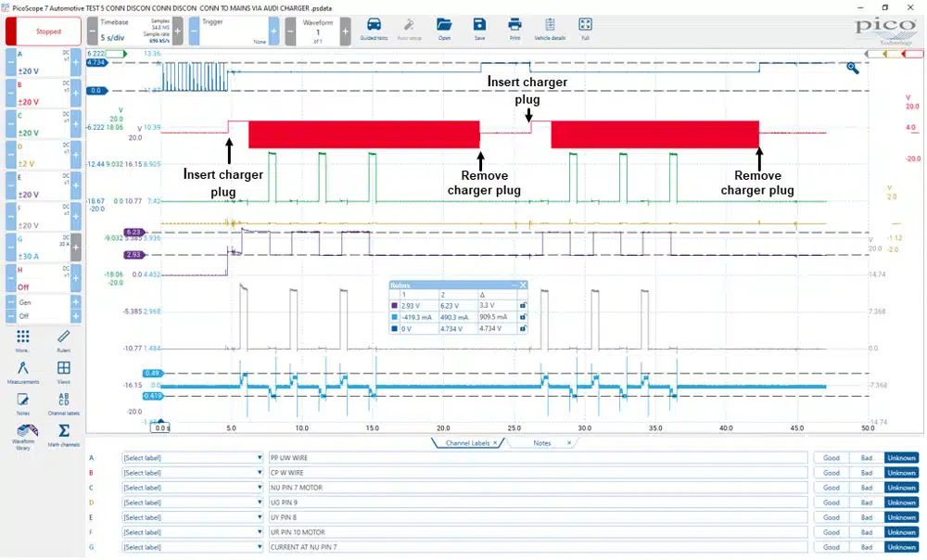Screen dimensions: 927x560
Task: Expand the Select label dropdown for channel F
Action: pyautogui.click(x=193, y=532)
